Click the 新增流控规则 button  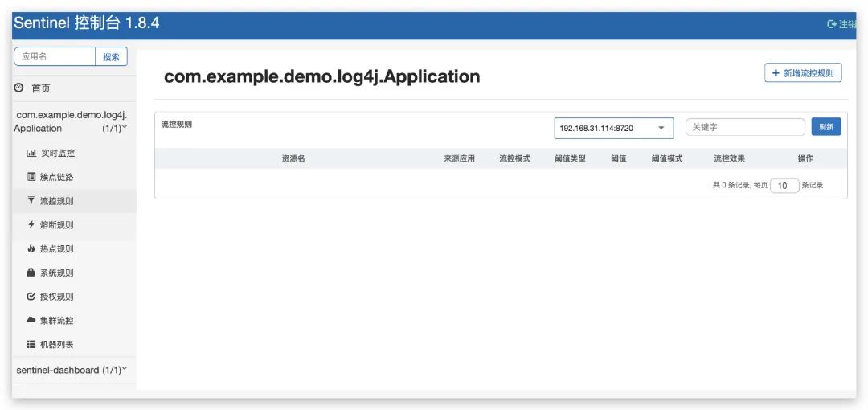(x=803, y=72)
